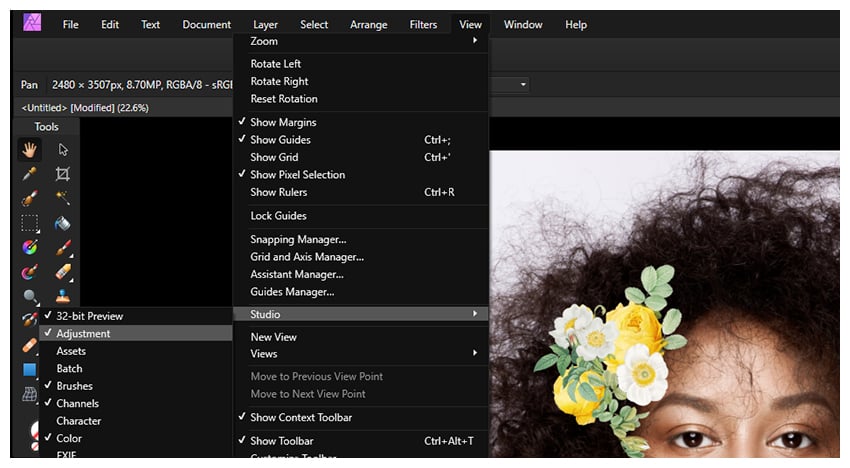This screenshot has height=468, width=850.
Task: Select the Healing bandage tool
Action: tap(30, 345)
